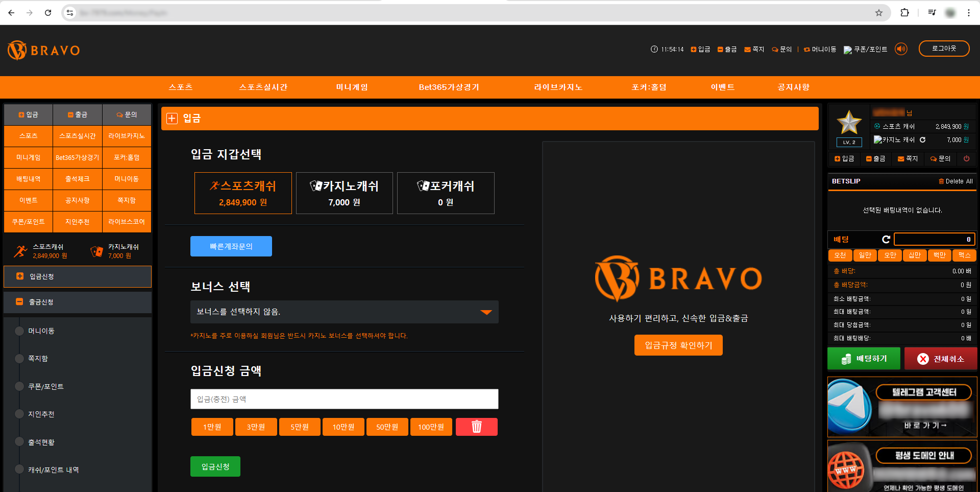
Task: Select 쿠폰/포인트 in the sidebar list
Action: (46, 387)
